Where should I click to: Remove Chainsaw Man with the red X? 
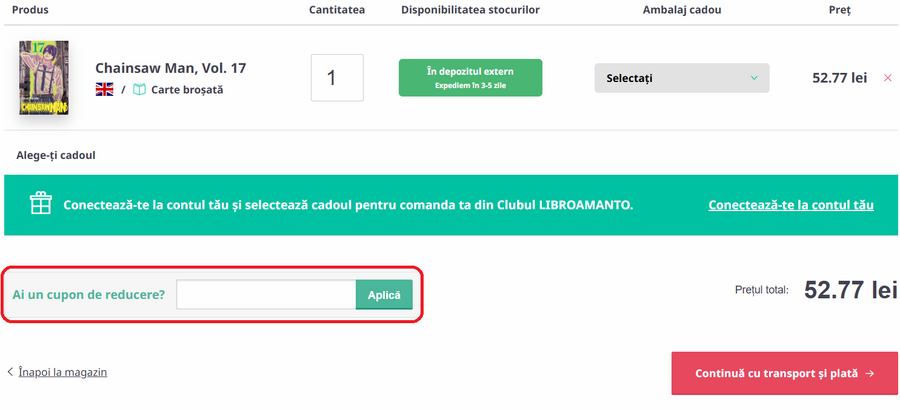pos(888,78)
